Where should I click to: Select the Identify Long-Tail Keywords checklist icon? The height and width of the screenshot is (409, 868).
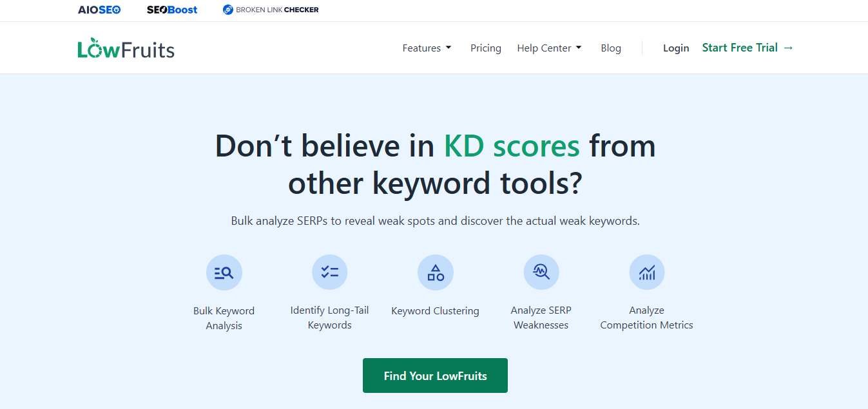click(329, 272)
